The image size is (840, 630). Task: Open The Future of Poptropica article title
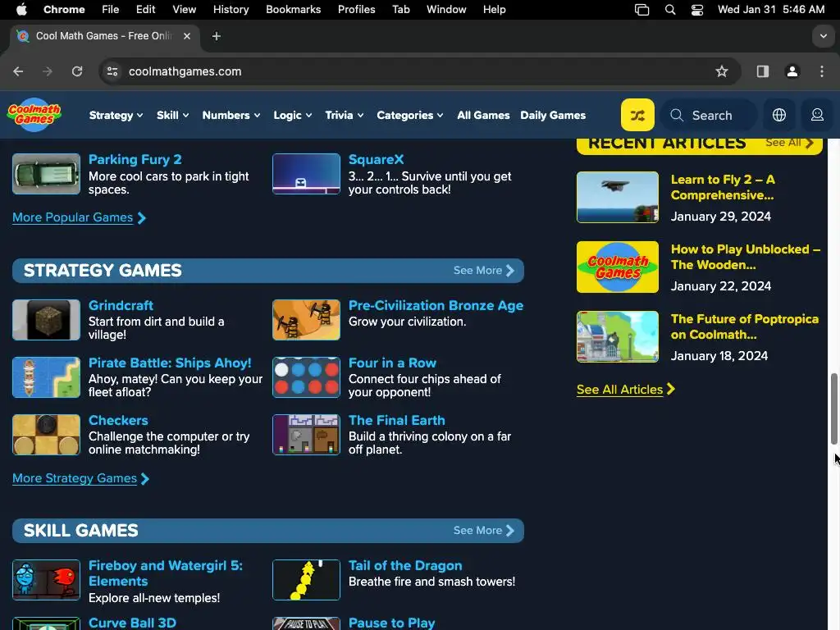point(745,326)
